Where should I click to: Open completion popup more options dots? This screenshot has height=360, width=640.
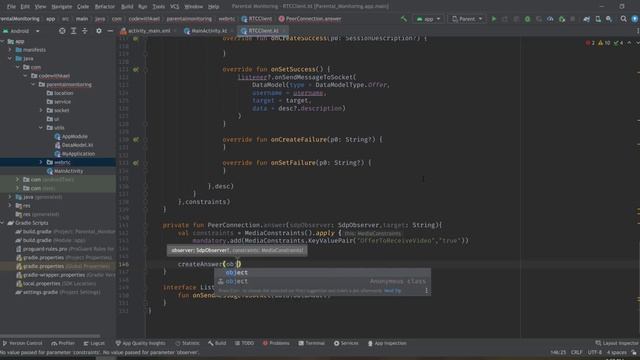coord(427,291)
